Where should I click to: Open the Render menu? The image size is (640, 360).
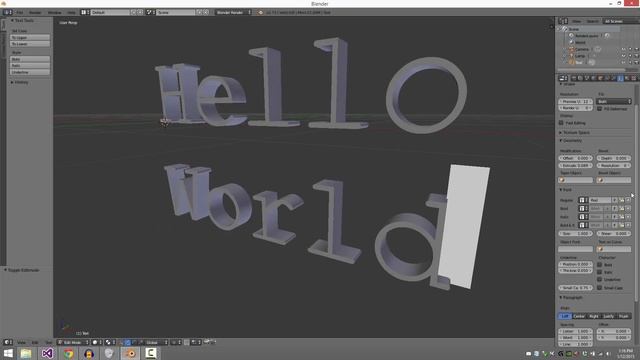coord(35,12)
